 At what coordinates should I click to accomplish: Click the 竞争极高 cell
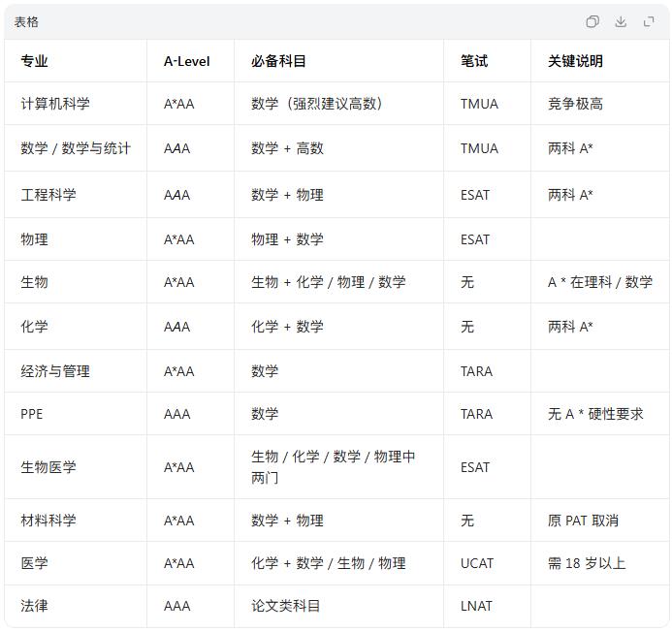pos(575,104)
